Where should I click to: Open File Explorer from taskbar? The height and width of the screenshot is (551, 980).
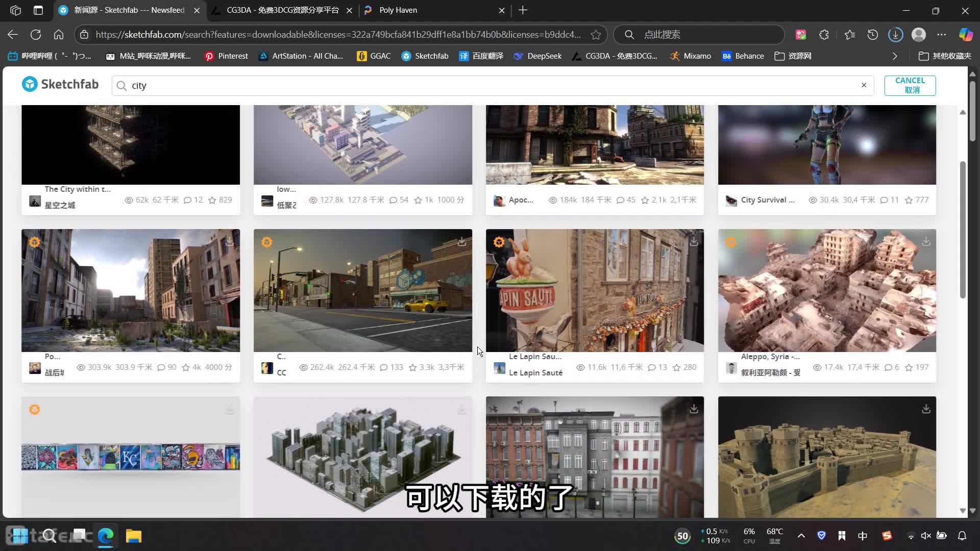(134, 536)
